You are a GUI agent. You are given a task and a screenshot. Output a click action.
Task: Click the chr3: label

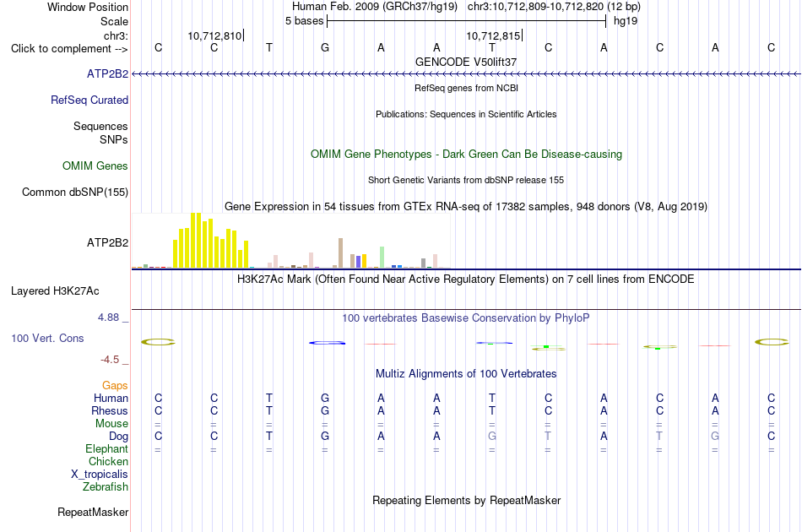(x=117, y=35)
